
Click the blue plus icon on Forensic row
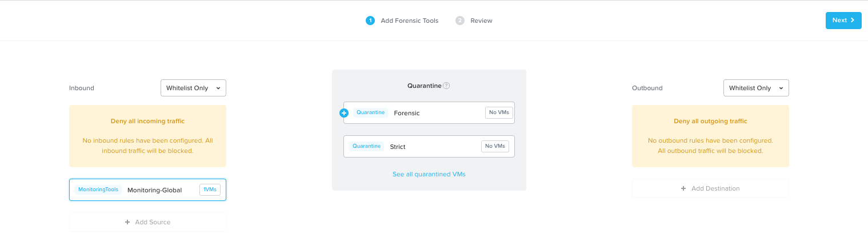pos(344,113)
